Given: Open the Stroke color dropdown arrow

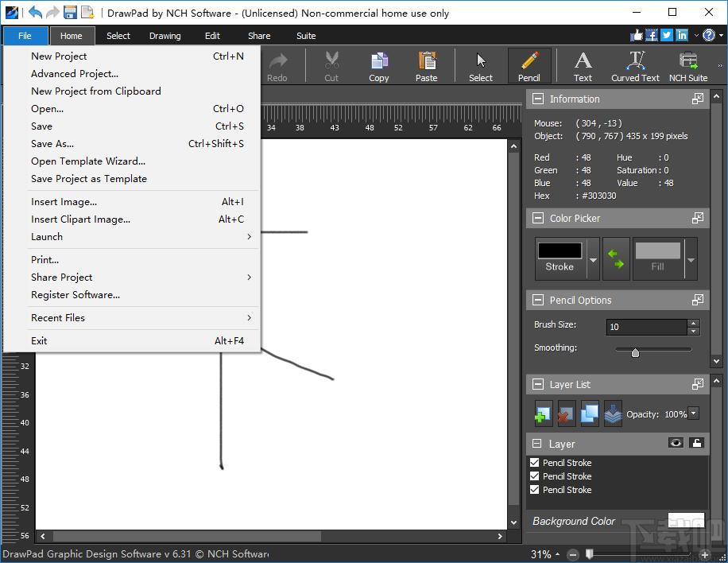Looking at the screenshot, I should (x=593, y=259).
